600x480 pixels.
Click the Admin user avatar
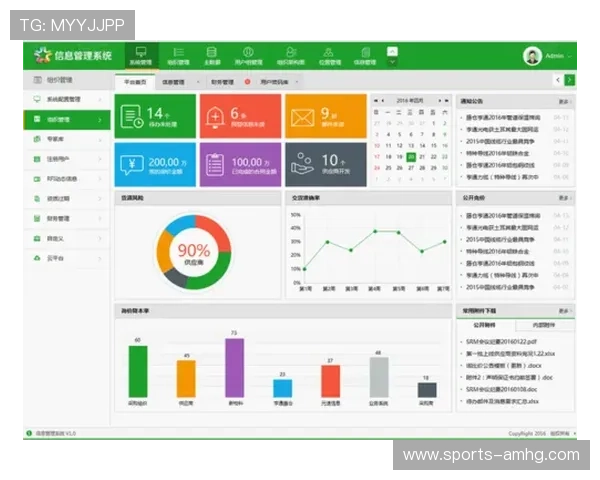pyautogui.click(x=533, y=56)
